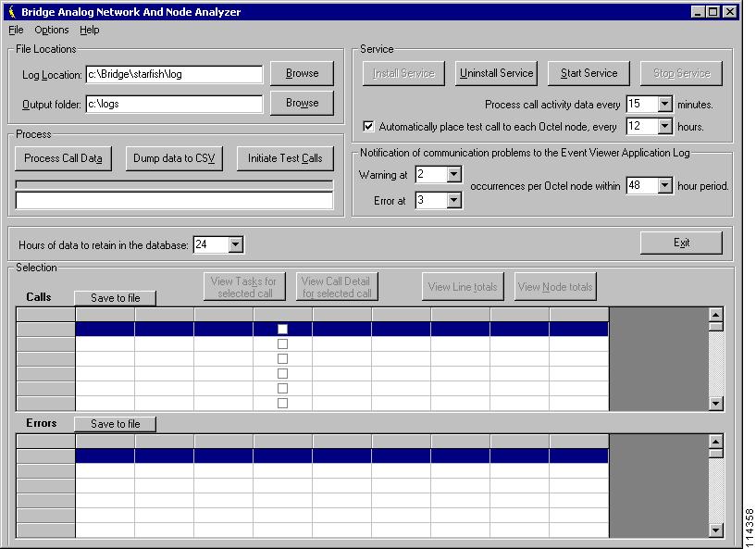Screen dimensions: 756x549
Task: Toggle checkbox in fifth Calls row
Action: click(282, 388)
